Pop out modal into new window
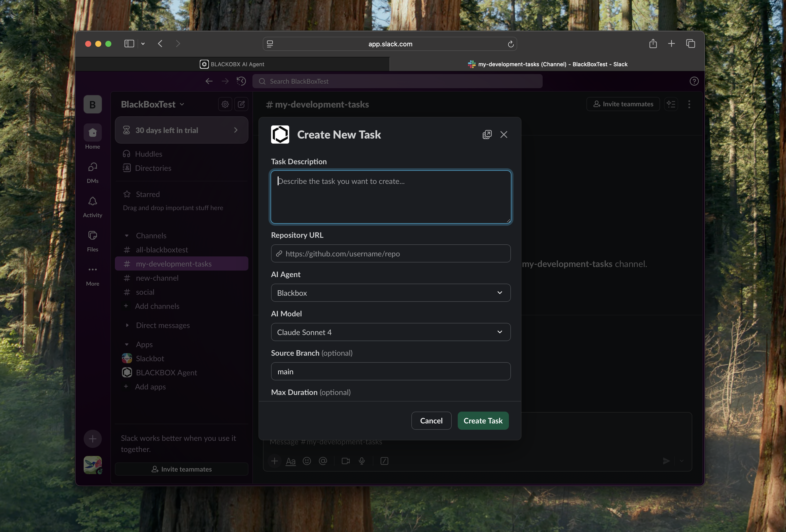The height and width of the screenshot is (532, 786). coord(487,135)
